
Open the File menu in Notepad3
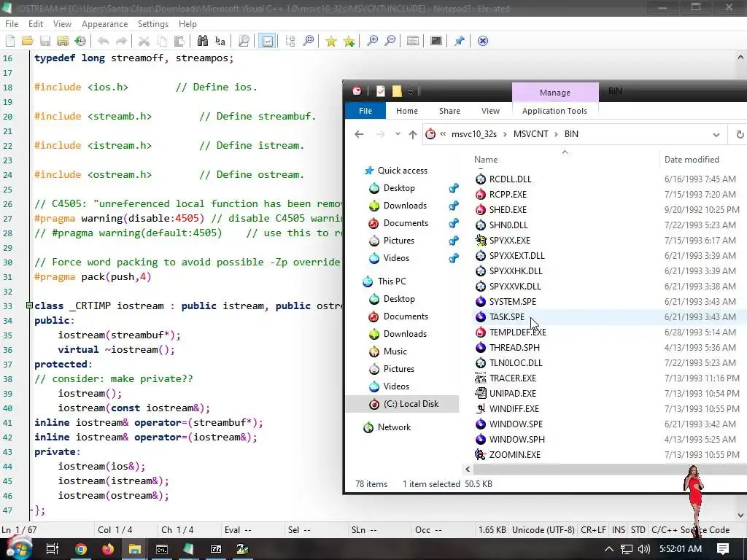[x=12, y=24]
